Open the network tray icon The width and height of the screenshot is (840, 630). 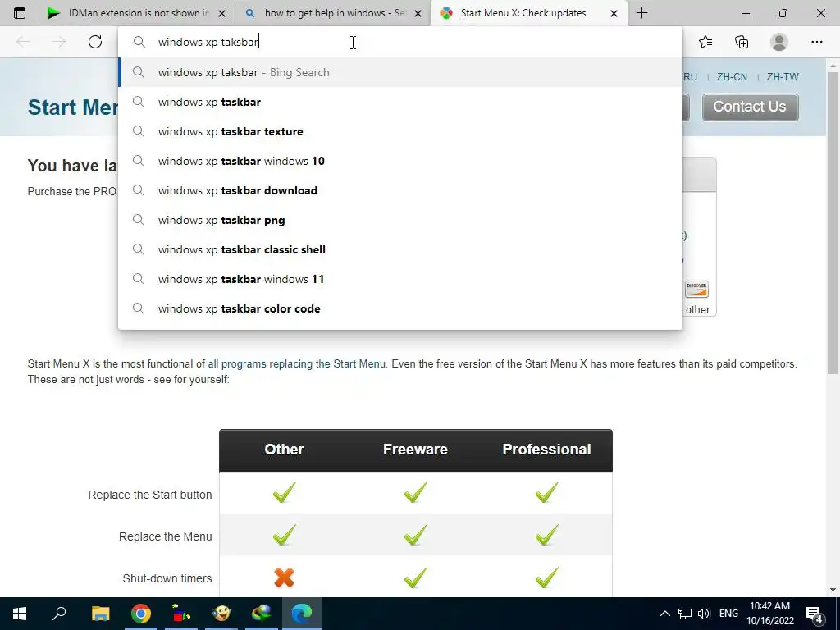685,614
